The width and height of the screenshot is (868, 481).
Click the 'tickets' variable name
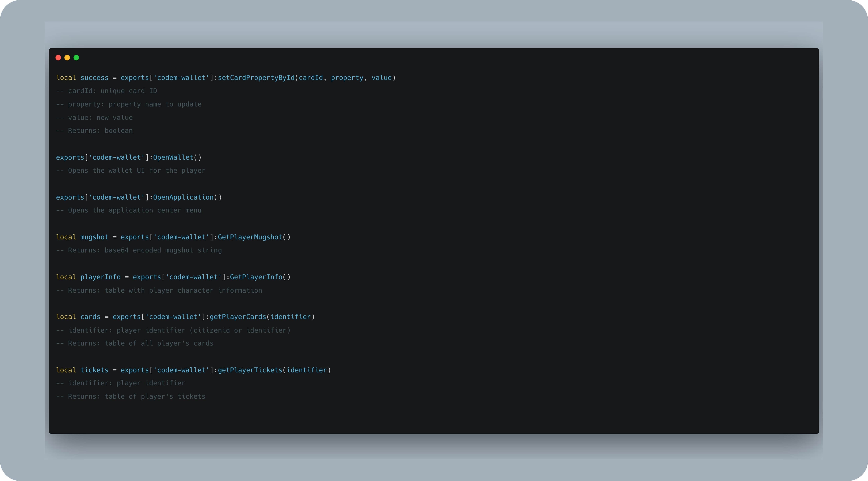coord(94,370)
